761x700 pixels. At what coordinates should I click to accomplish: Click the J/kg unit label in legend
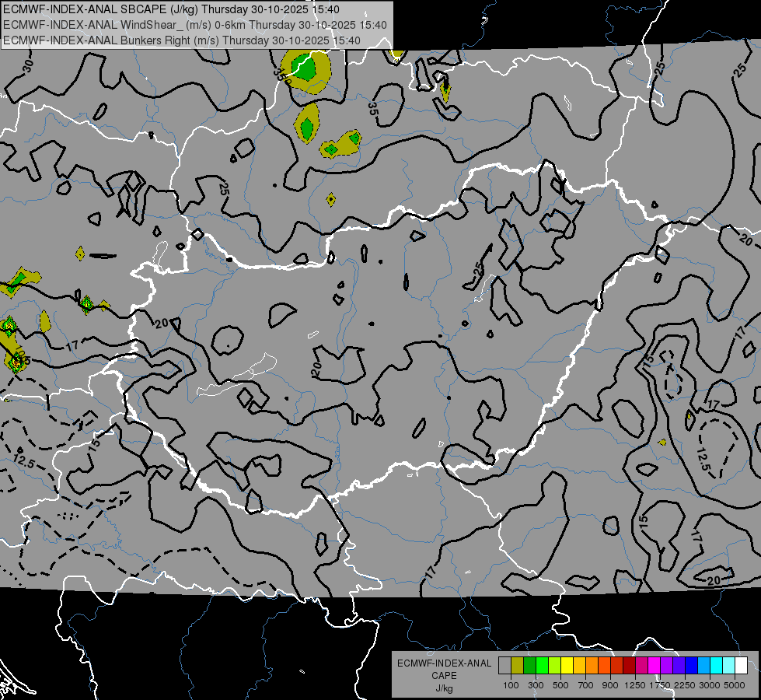pyautogui.click(x=444, y=688)
